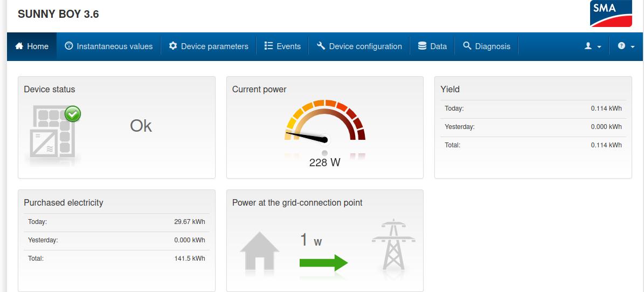The width and height of the screenshot is (644, 292).
Task: Click the green power flow arrow
Action: click(323, 263)
